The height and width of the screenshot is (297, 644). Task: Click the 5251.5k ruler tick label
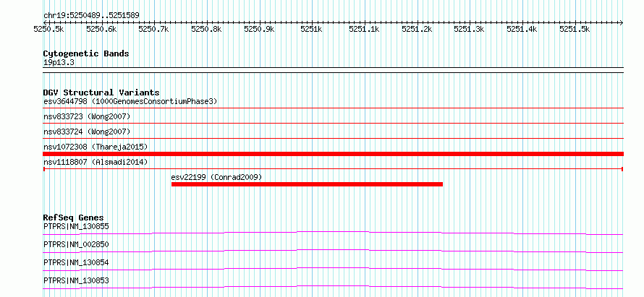click(575, 29)
